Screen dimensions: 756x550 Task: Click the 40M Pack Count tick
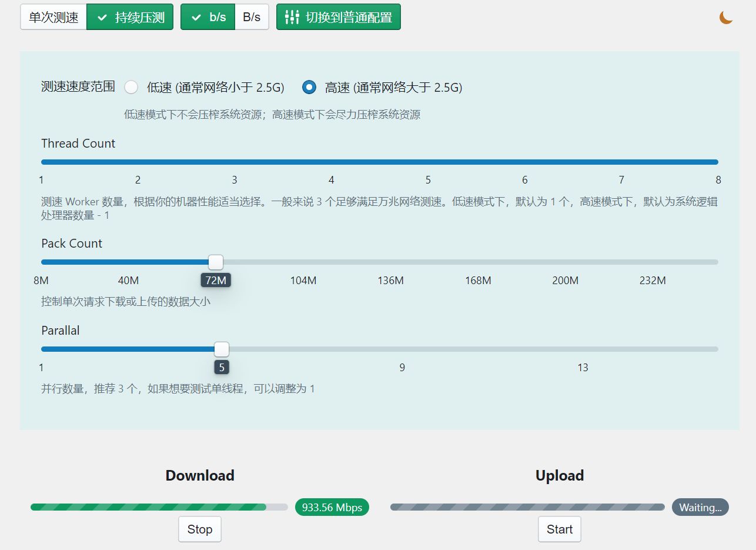point(128,281)
